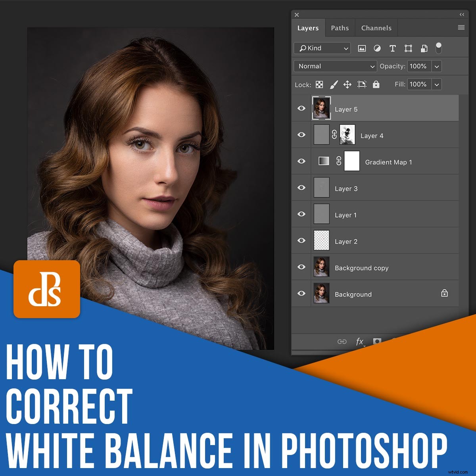The width and height of the screenshot is (476, 476).
Task: Switch to the Channels tab
Action: [376, 28]
